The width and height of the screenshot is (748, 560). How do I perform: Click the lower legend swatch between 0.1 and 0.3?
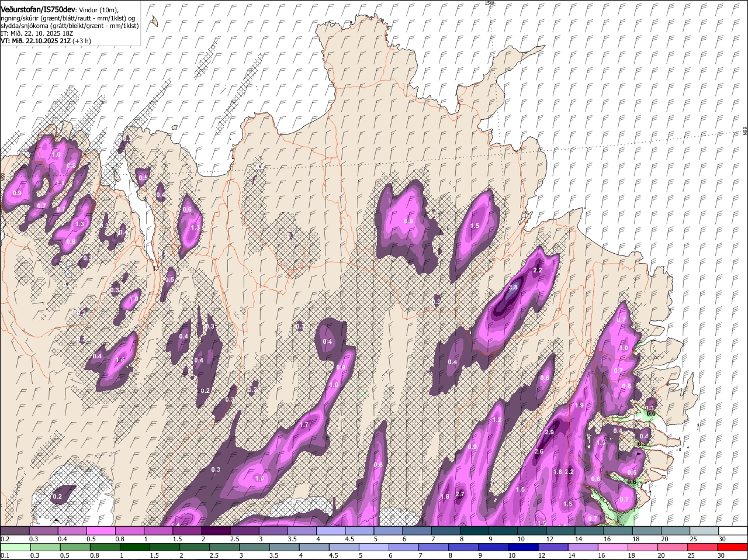15,547
